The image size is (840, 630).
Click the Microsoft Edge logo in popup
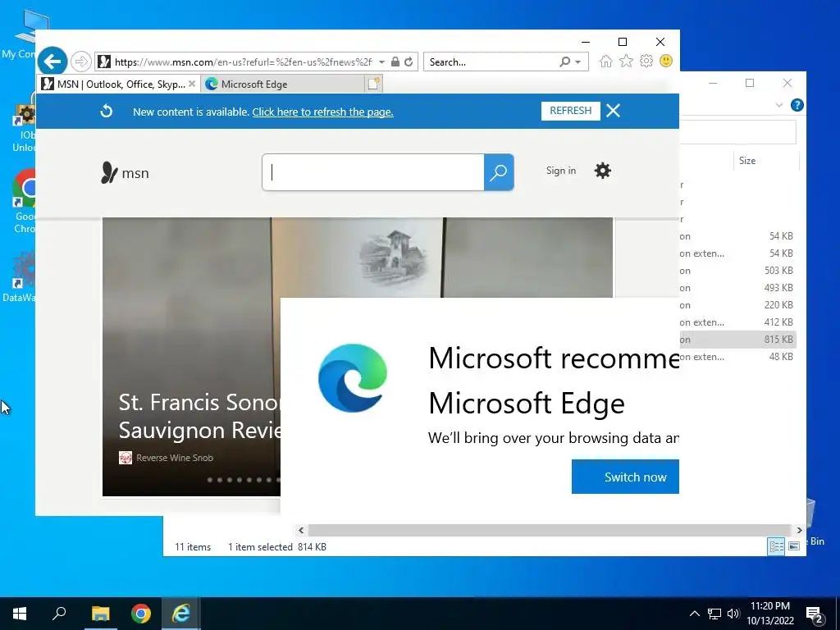(353, 378)
